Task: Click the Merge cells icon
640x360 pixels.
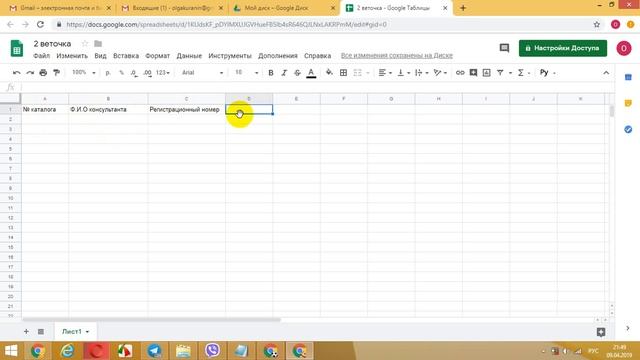Action: point(358,73)
